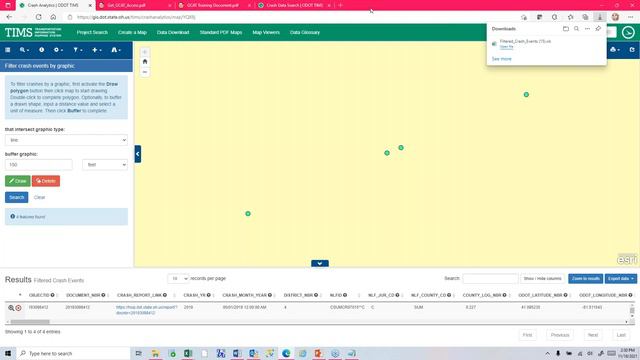The image size is (640, 360).
Task: Open the Create a Map menu
Action: point(132,32)
